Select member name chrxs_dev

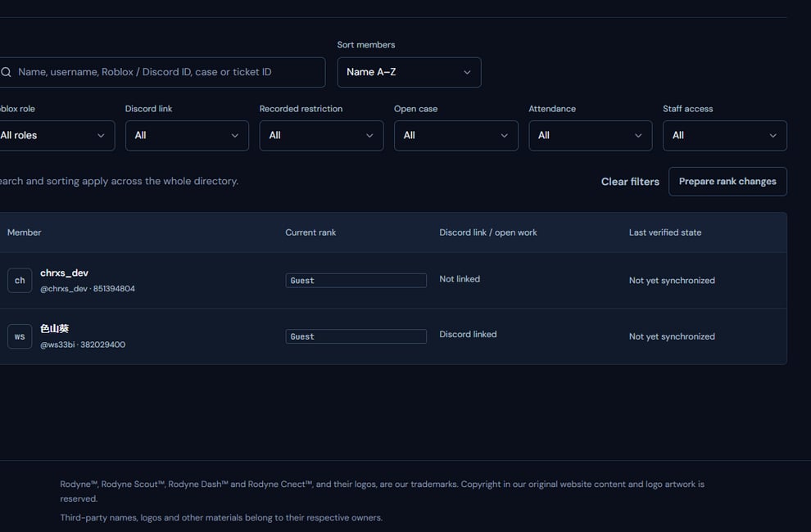click(64, 273)
